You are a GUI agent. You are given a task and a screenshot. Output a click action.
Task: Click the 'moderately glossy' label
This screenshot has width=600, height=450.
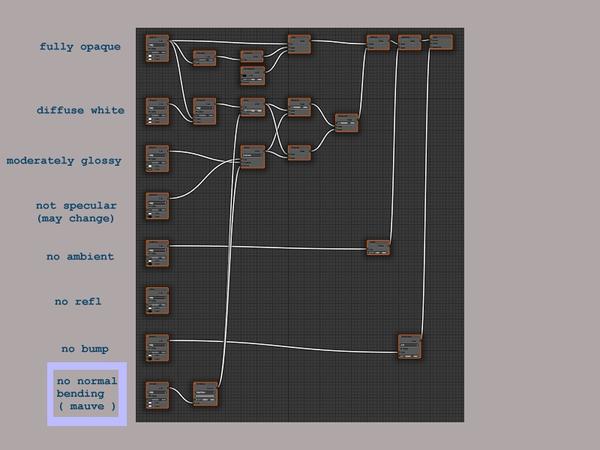click(x=64, y=161)
